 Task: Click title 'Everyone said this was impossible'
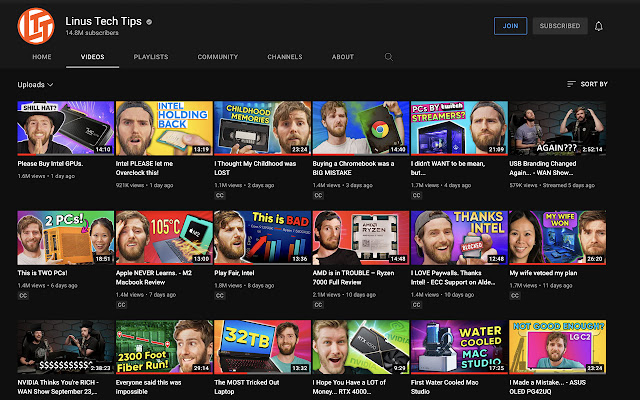(149, 387)
